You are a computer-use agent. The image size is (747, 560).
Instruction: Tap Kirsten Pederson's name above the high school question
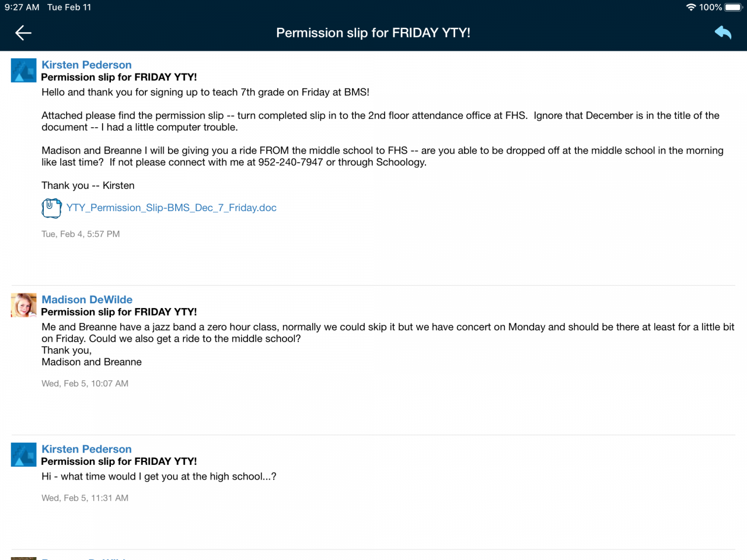coord(86,449)
